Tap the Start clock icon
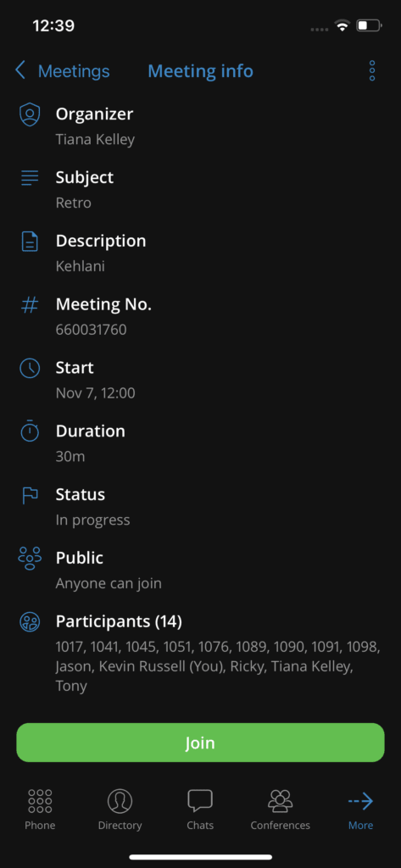 (x=30, y=368)
